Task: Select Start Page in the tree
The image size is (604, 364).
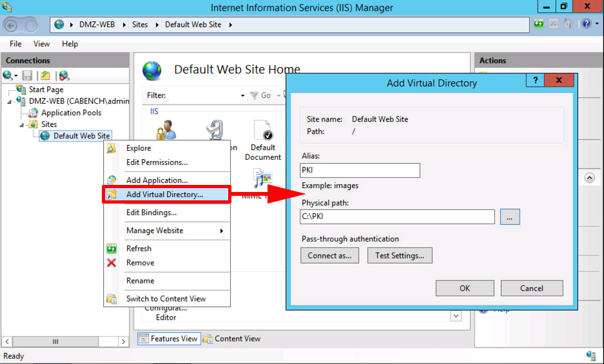Action: (46, 90)
